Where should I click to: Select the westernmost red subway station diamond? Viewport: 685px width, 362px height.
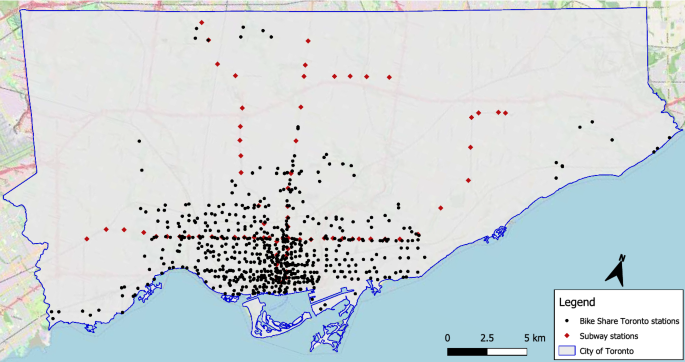pos(87,239)
